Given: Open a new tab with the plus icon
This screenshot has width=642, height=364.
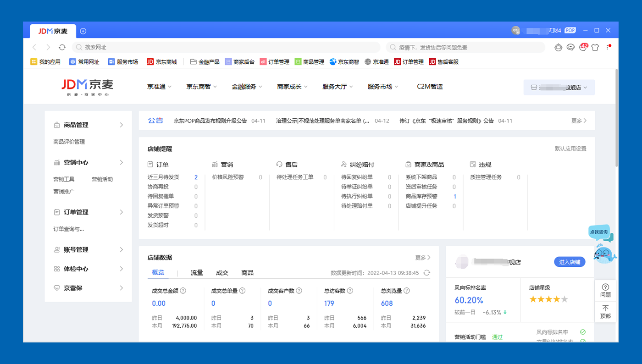Looking at the screenshot, I should [x=83, y=31].
